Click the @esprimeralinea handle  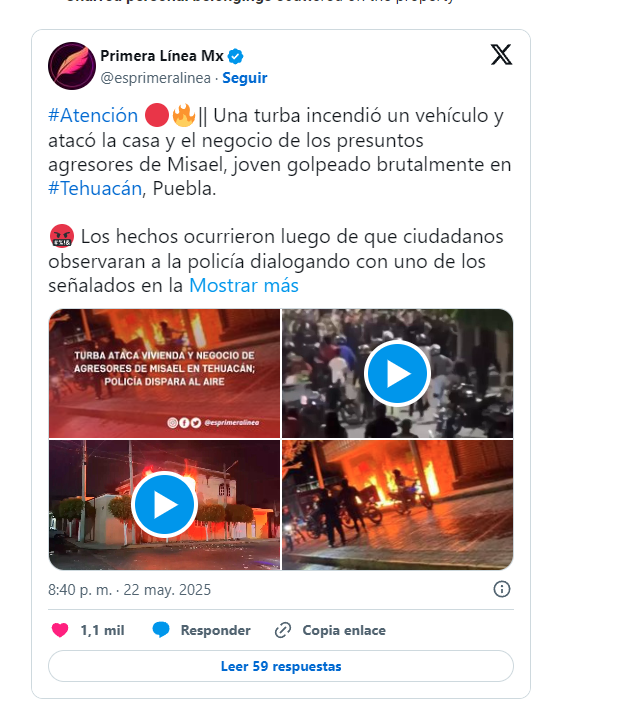[x=155, y=78]
